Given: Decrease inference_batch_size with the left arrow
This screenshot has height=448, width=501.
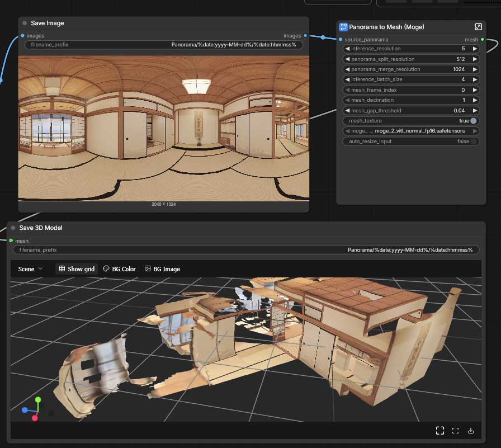Looking at the screenshot, I should (347, 79).
